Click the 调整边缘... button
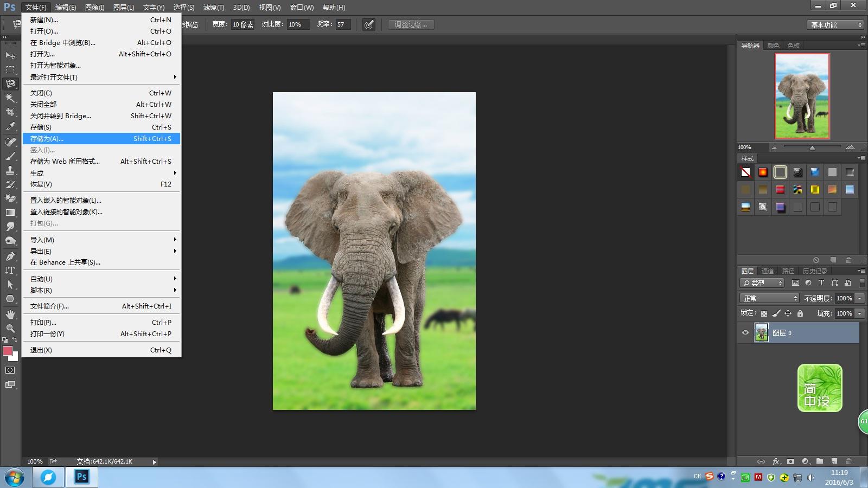Screen dimensions: 868x488 411,24
